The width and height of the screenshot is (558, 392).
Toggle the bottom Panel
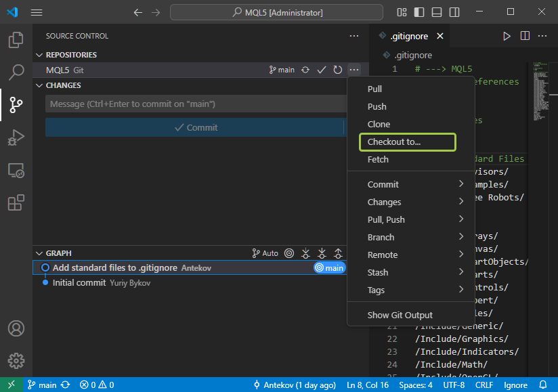pyautogui.click(x=437, y=12)
